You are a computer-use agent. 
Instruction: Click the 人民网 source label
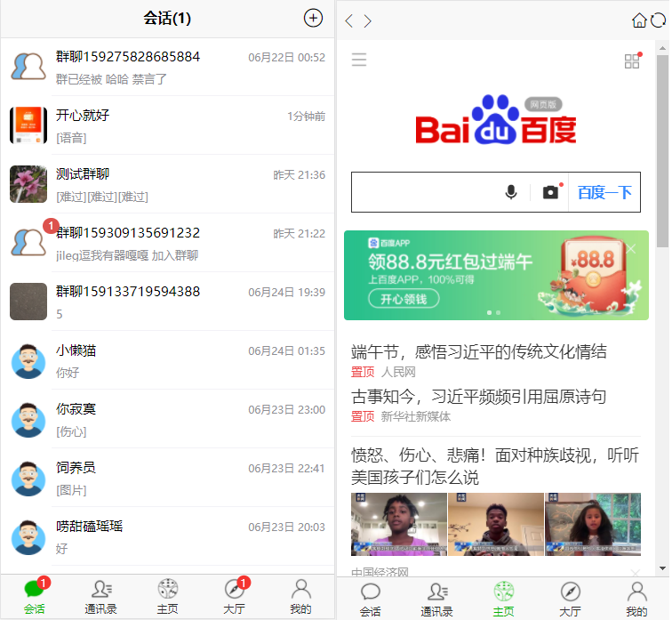tap(399, 372)
